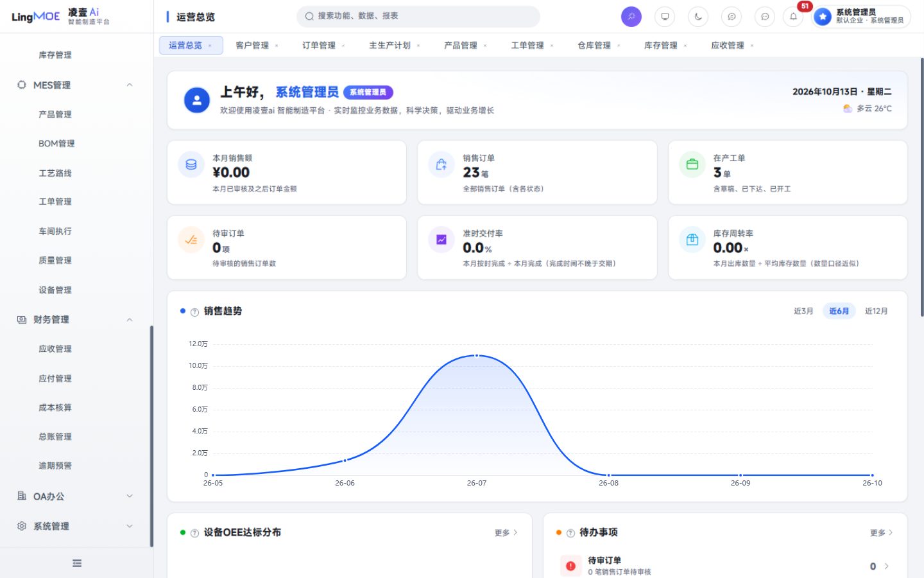Open notifications bell with 51 badge

(x=794, y=17)
